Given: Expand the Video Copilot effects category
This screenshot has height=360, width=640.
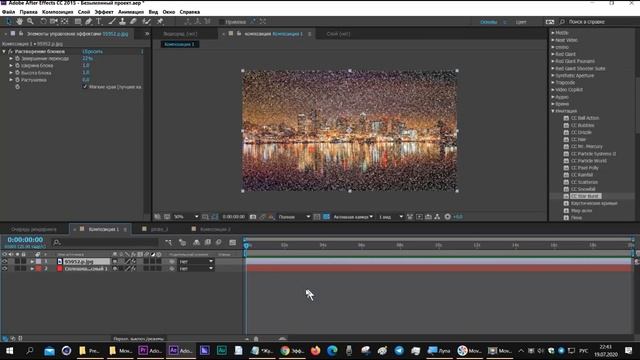Looking at the screenshot, I should (553, 89).
